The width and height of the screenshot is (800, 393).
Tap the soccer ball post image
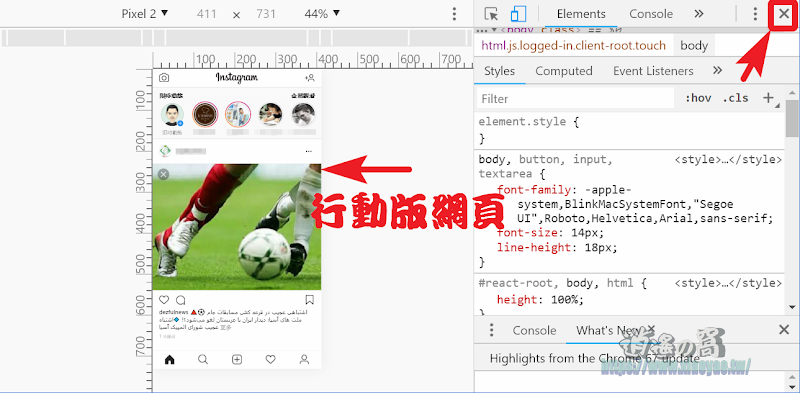pos(237,227)
